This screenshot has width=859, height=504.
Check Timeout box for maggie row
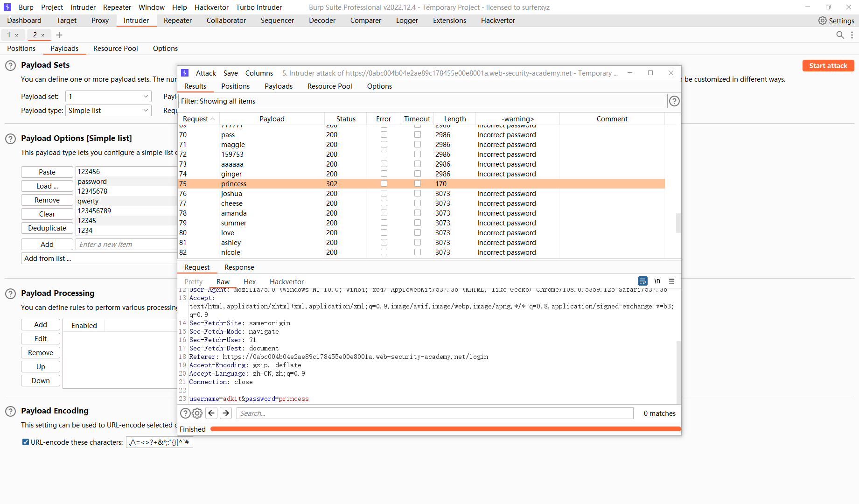(418, 144)
